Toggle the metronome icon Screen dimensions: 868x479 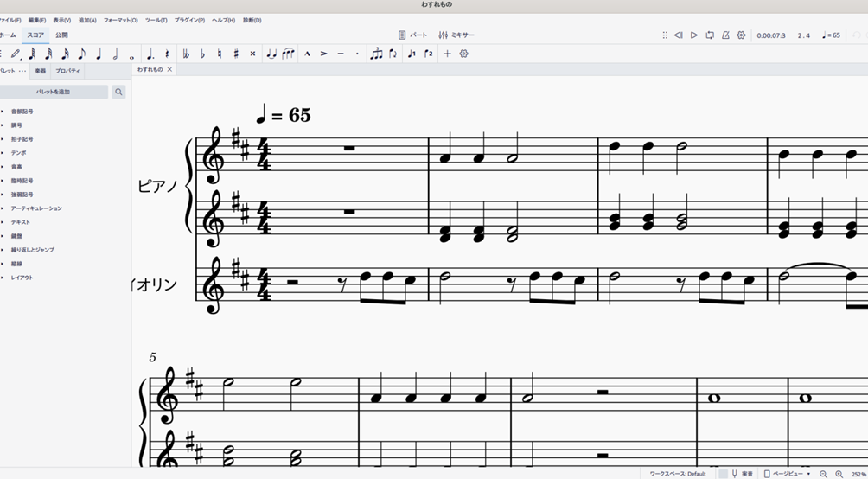click(725, 35)
